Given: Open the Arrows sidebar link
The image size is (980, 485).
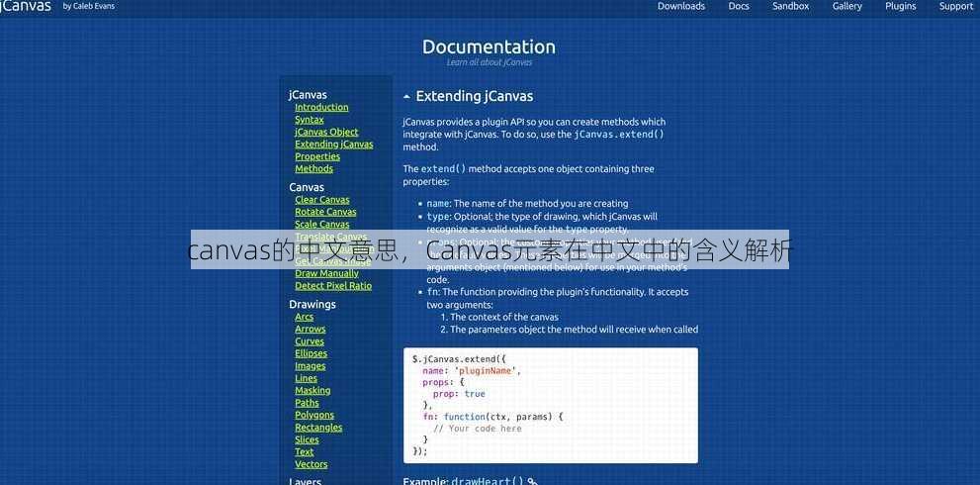Looking at the screenshot, I should click(310, 330).
